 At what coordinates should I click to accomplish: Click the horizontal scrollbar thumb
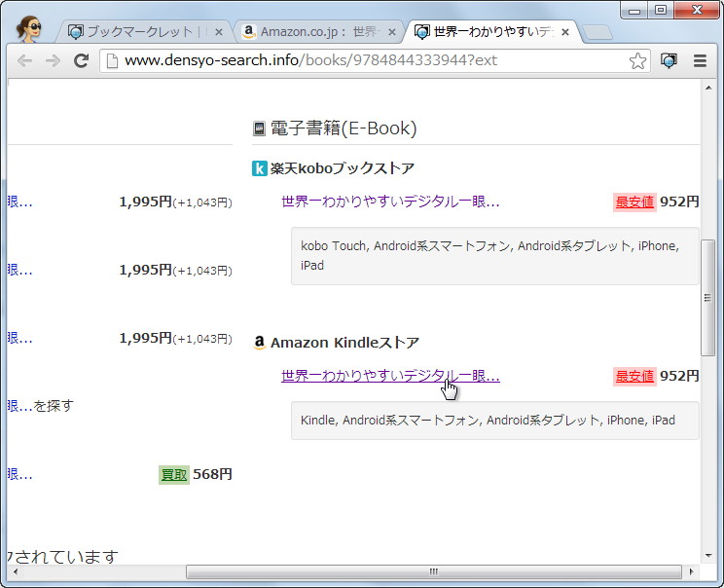coord(434,571)
